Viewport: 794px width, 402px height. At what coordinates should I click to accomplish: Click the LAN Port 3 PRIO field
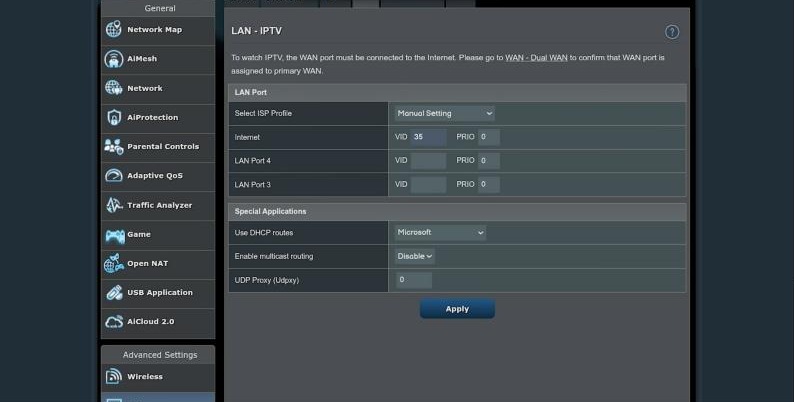click(489, 184)
